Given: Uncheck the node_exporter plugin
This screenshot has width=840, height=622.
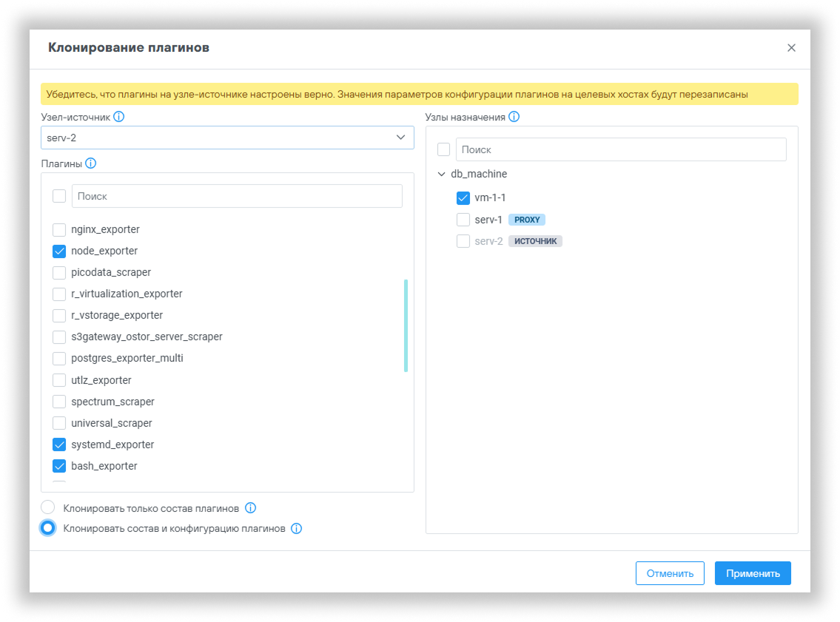Looking at the screenshot, I should coord(59,251).
